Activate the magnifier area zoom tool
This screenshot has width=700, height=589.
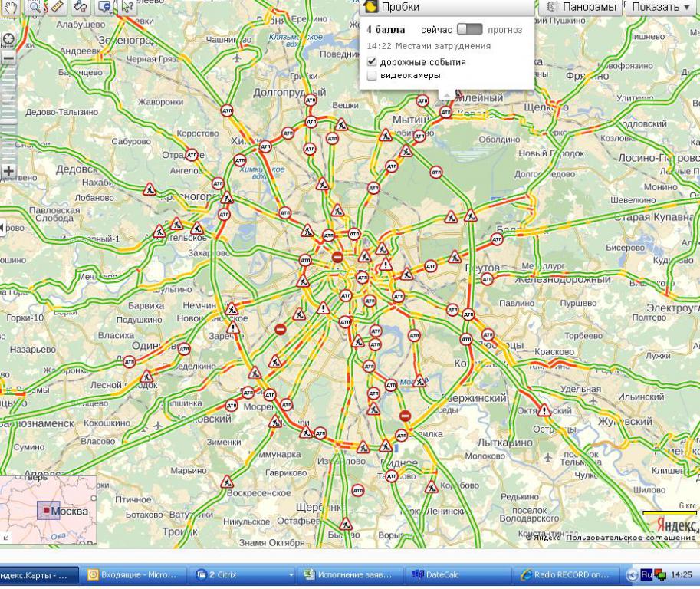[x=34, y=7]
